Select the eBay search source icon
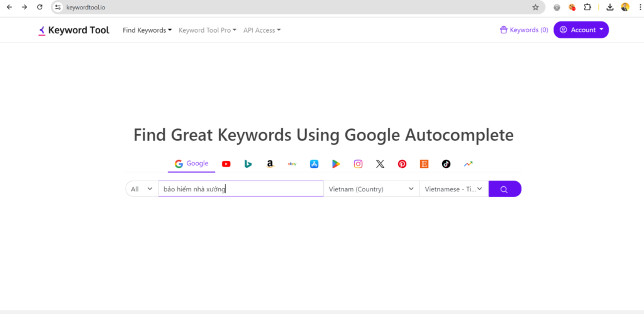This screenshot has width=644, height=314. [292, 164]
